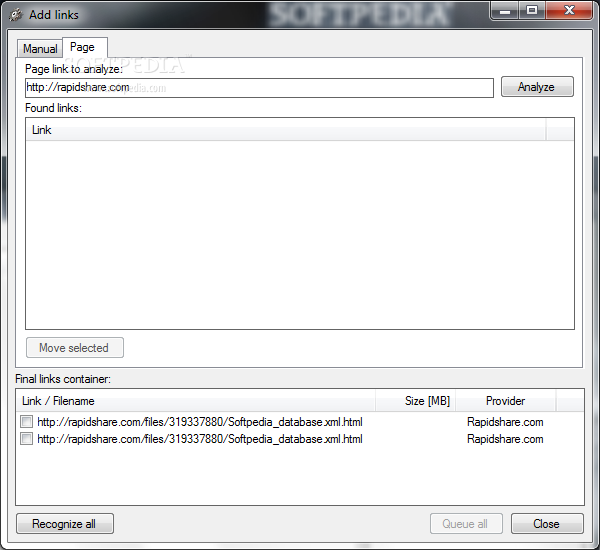Click Rapidshare.com provider in second row
The height and width of the screenshot is (550, 600).
pos(505,439)
